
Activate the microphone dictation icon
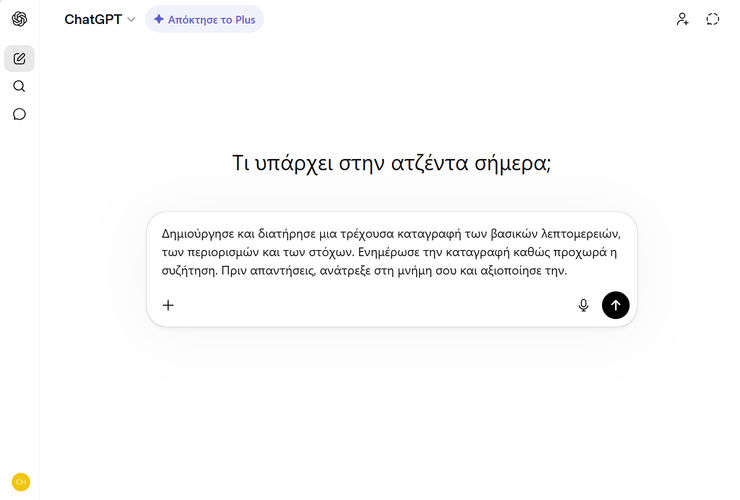[x=583, y=305]
